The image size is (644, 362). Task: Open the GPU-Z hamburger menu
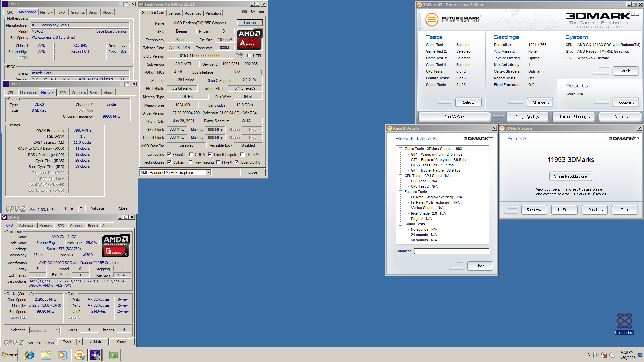click(261, 12)
